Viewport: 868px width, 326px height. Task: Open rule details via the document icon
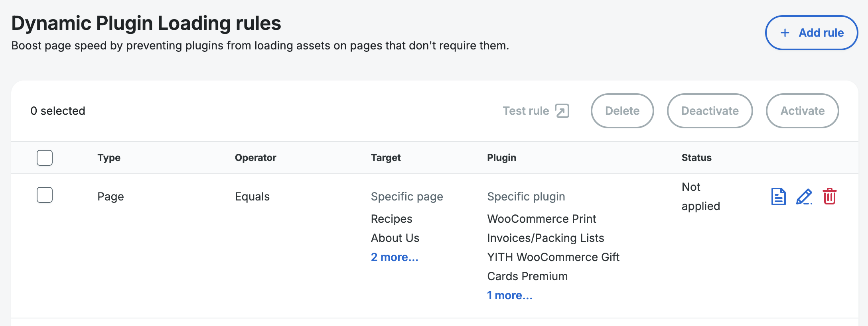tap(778, 196)
